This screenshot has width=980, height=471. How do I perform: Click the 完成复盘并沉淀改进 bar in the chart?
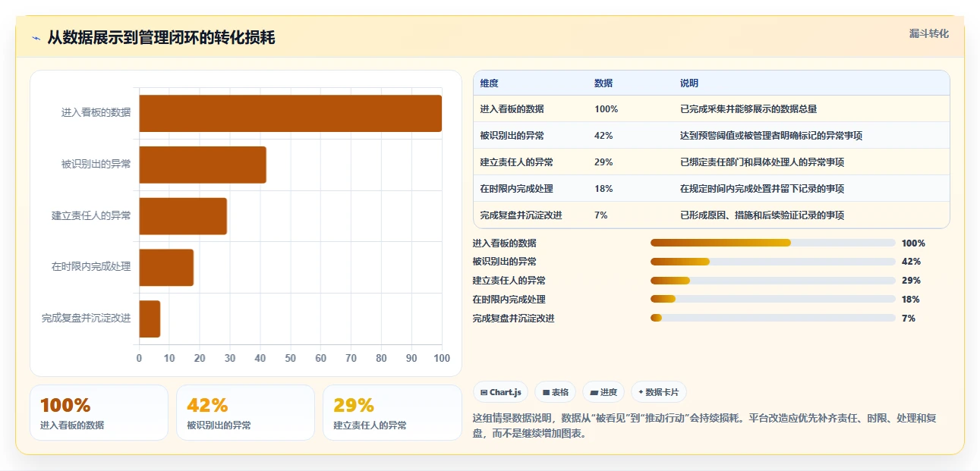[150, 319]
